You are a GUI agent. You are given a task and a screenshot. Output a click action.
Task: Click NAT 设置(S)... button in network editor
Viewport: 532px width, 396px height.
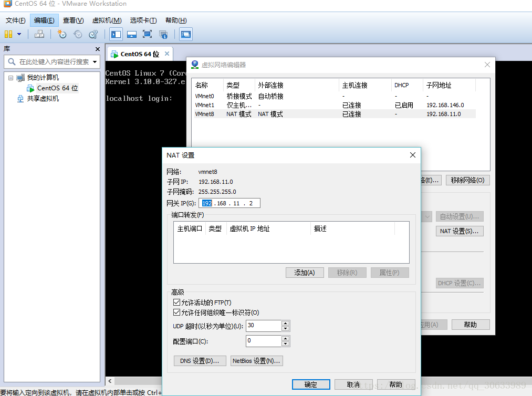(460, 231)
